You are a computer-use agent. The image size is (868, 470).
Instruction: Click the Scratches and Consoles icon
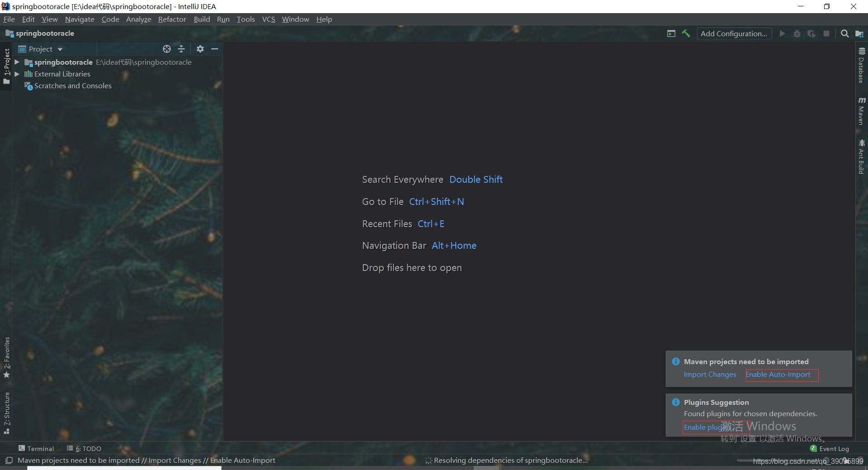pyautogui.click(x=28, y=85)
